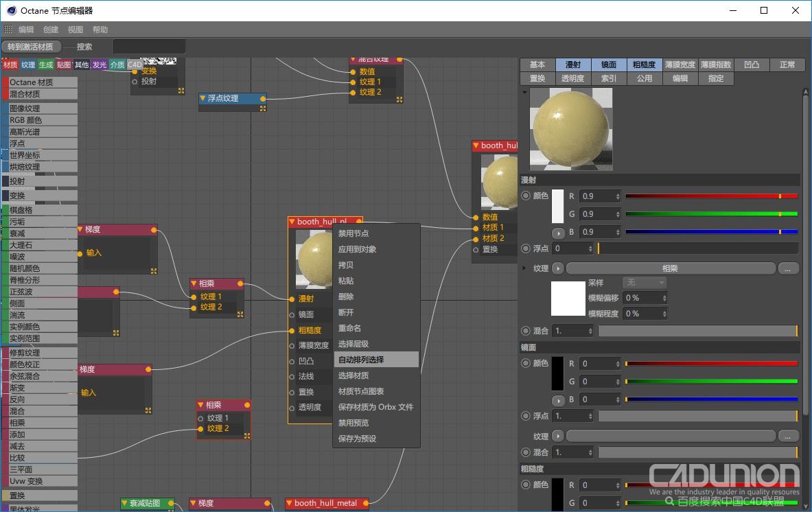Screen dimensions: 812x512
Task: Add an RGB 颜色 node from the list
Action: coord(40,120)
